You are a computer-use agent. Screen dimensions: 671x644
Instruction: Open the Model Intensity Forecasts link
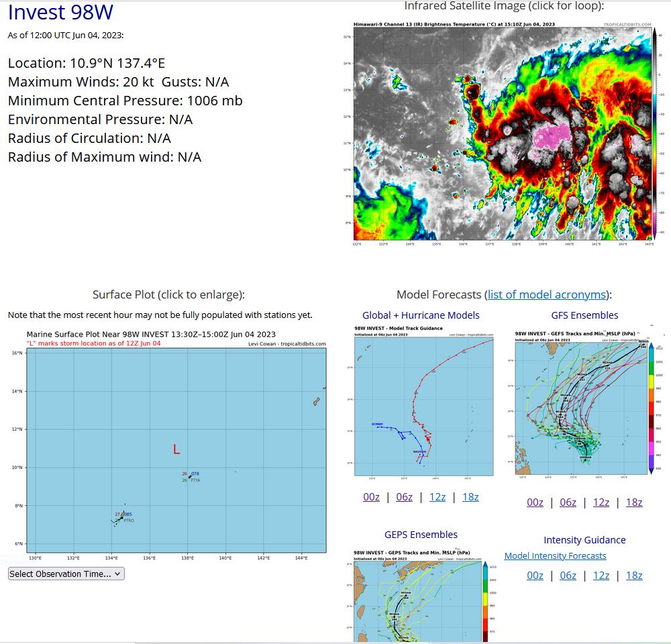[x=555, y=555]
